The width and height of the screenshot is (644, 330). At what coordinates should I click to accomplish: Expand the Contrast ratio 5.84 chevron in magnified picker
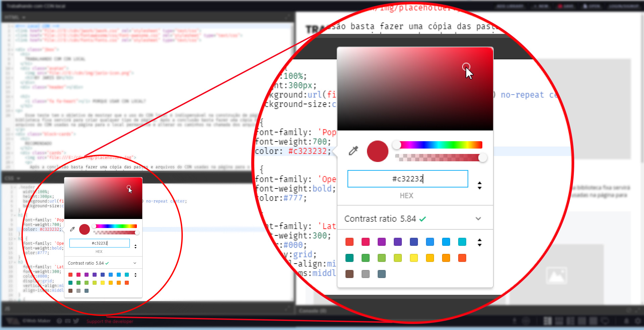[x=478, y=219]
